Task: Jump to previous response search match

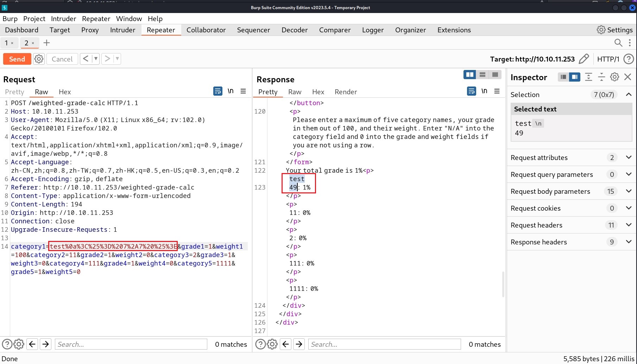Action: tap(286, 344)
